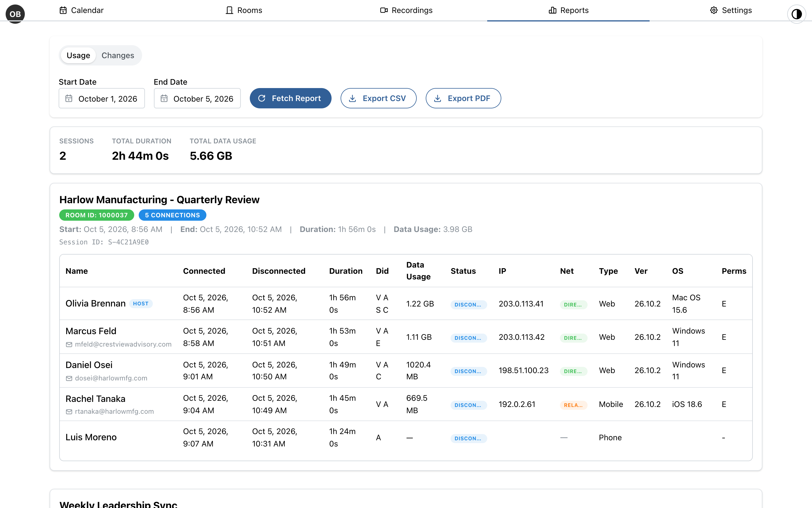Click the Data Usage column header

pyautogui.click(x=418, y=271)
